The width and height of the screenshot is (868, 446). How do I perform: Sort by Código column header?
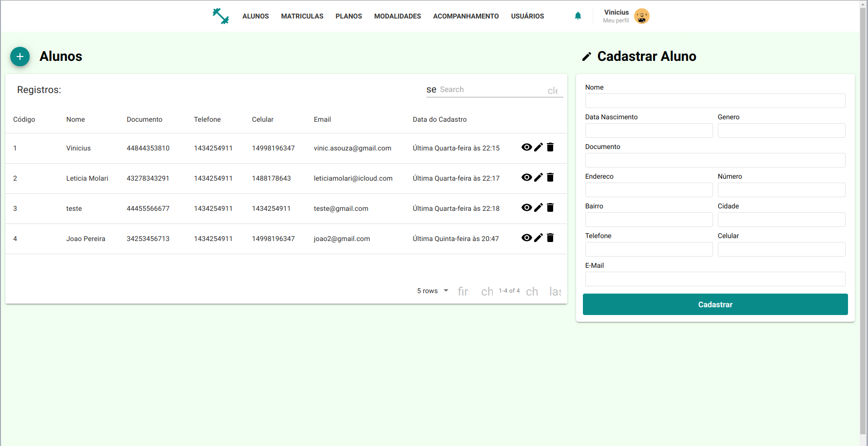click(24, 119)
